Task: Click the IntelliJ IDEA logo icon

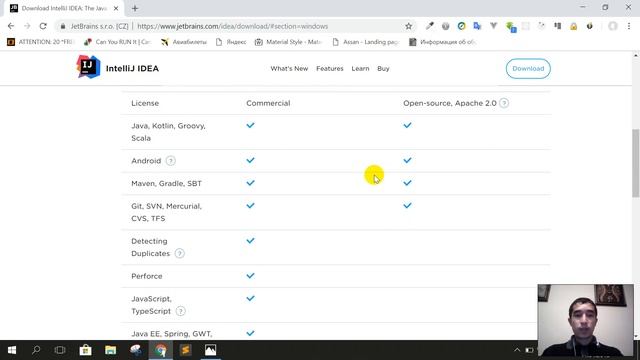Action: coord(88,67)
